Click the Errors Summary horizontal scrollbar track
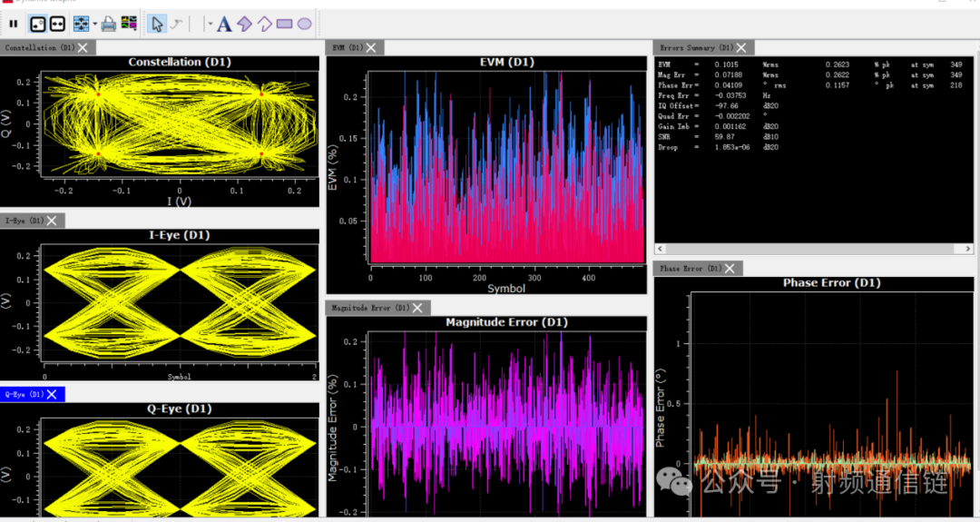Screen dimensions: 980x522 [x=814, y=248]
